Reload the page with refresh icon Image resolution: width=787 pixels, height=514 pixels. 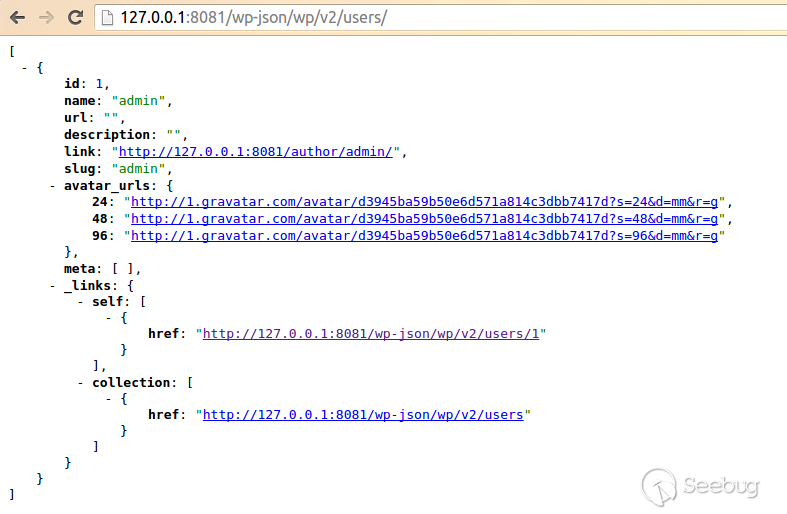point(76,18)
